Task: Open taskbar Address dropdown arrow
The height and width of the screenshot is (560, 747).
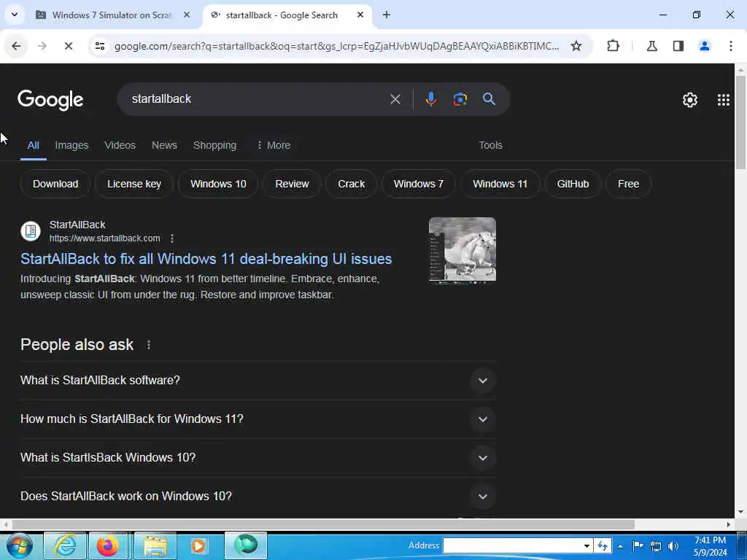Action: coord(587,545)
